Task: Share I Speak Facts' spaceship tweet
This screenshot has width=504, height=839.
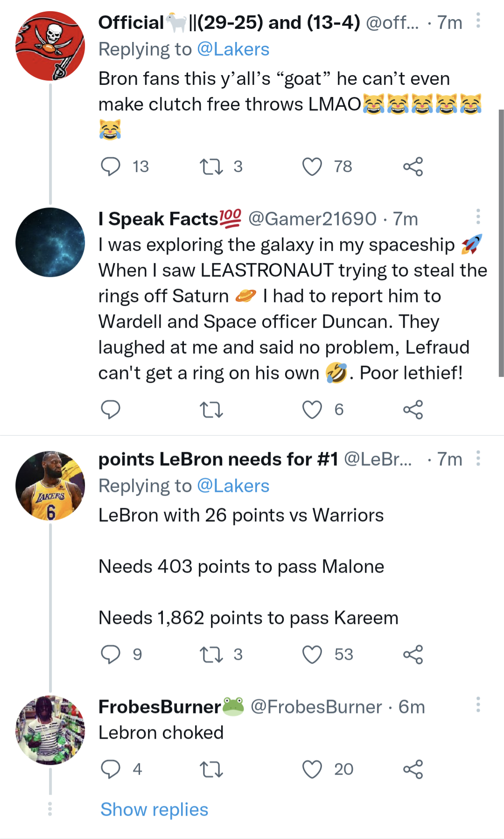Action: coord(414,410)
